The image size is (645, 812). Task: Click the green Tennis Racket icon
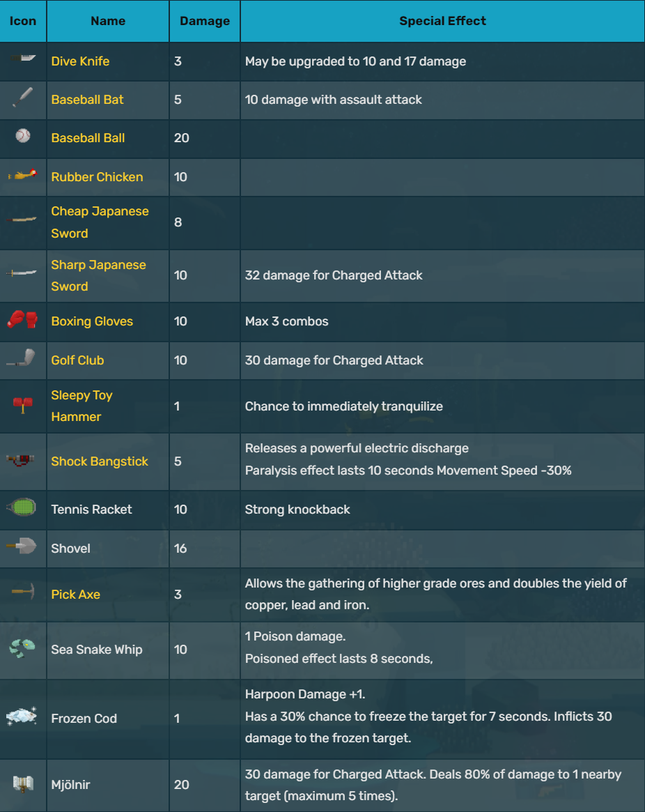tap(23, 507)
